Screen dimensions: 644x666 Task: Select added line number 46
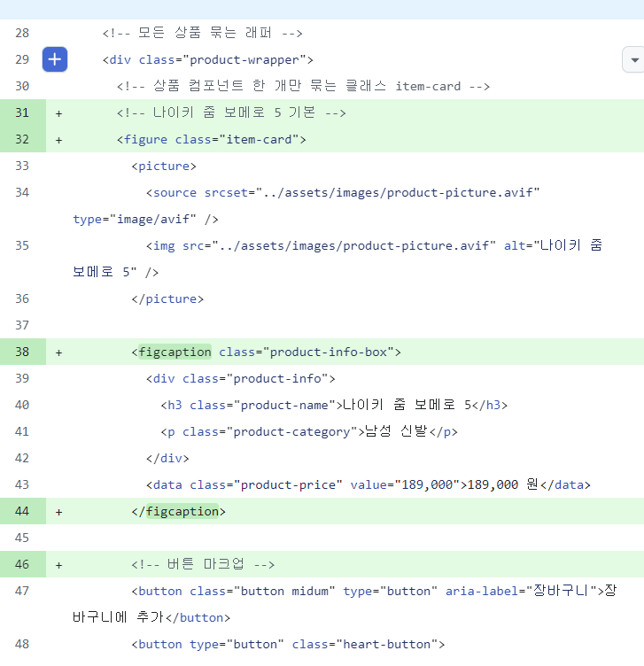tap(22, 564)
